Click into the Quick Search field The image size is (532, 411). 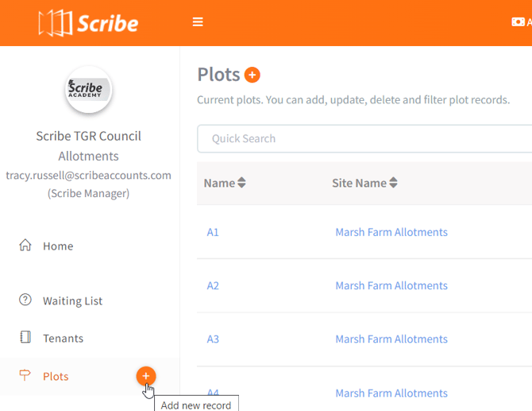(x=357, y=138)
